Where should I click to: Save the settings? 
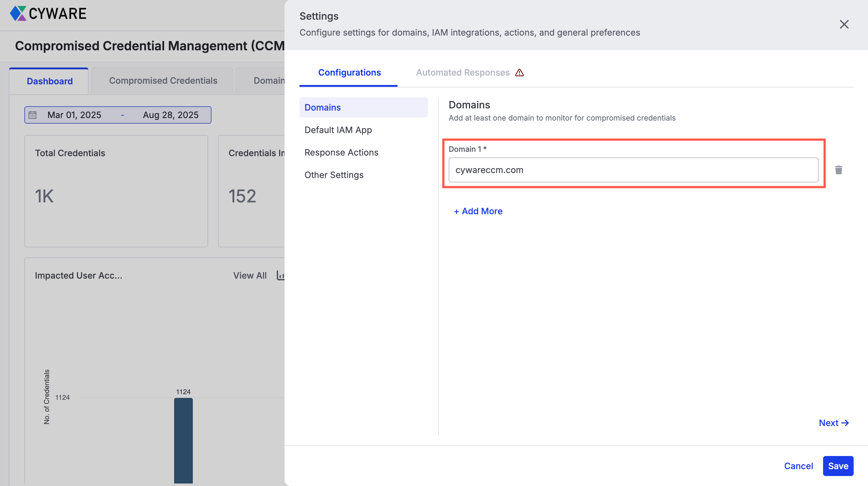[x=838, y=466]
